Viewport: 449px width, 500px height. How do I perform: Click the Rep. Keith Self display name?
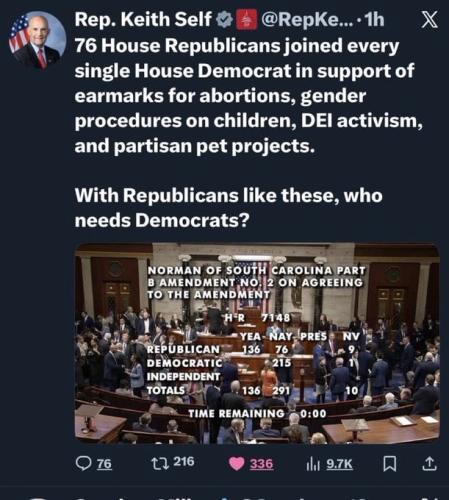(x=143, y=19)
